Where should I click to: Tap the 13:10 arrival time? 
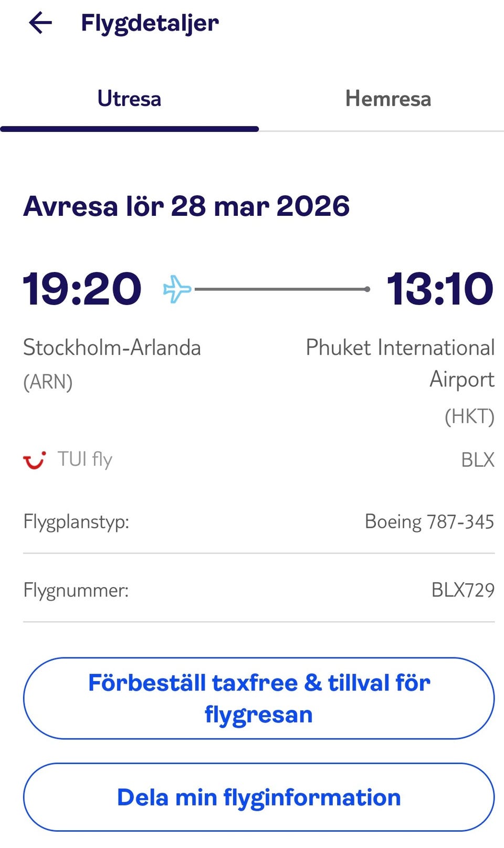coord(440,289)
